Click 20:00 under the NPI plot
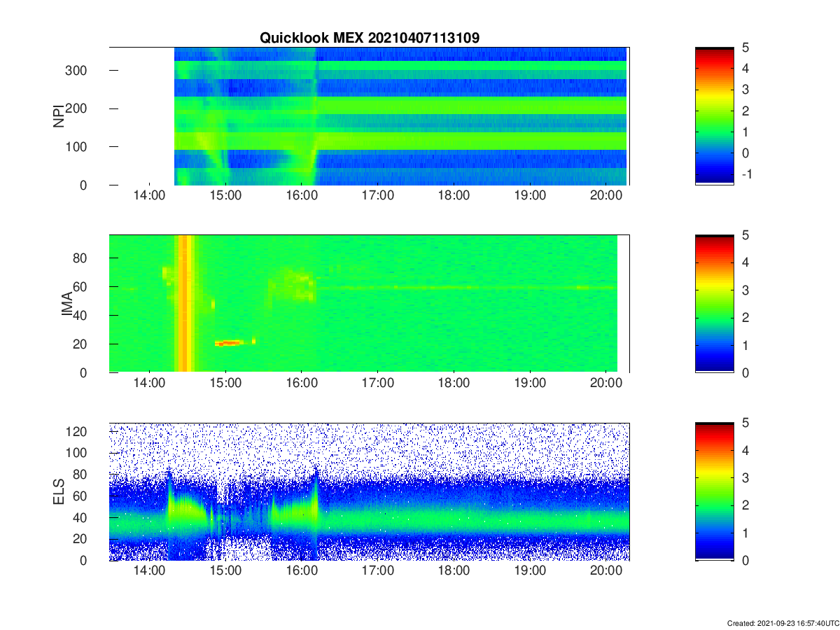This screenshot has width=840, height=630. 606,196
